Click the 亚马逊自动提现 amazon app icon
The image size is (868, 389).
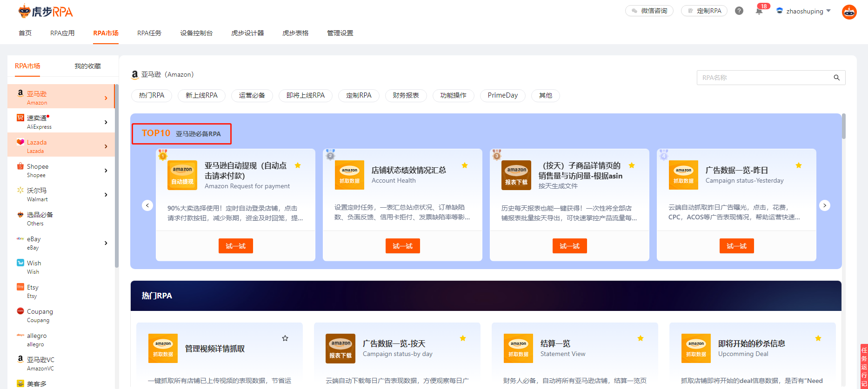(182, 175)
